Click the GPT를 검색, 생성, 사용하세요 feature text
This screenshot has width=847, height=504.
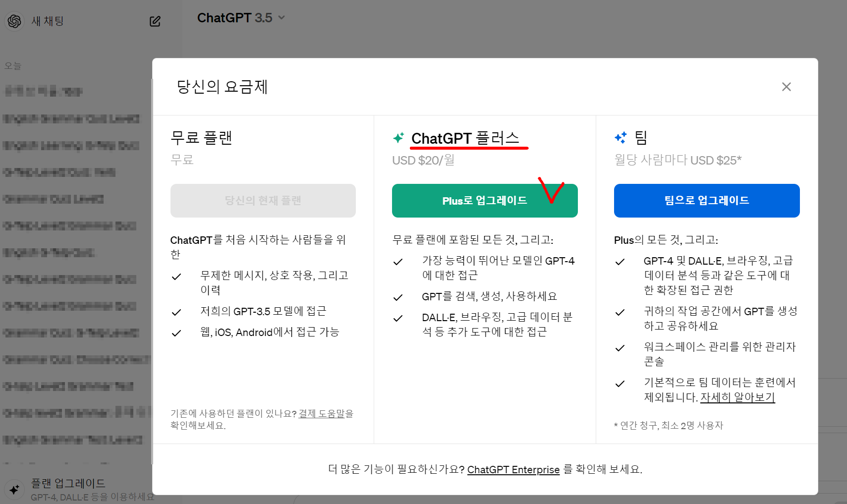point(489,296)
